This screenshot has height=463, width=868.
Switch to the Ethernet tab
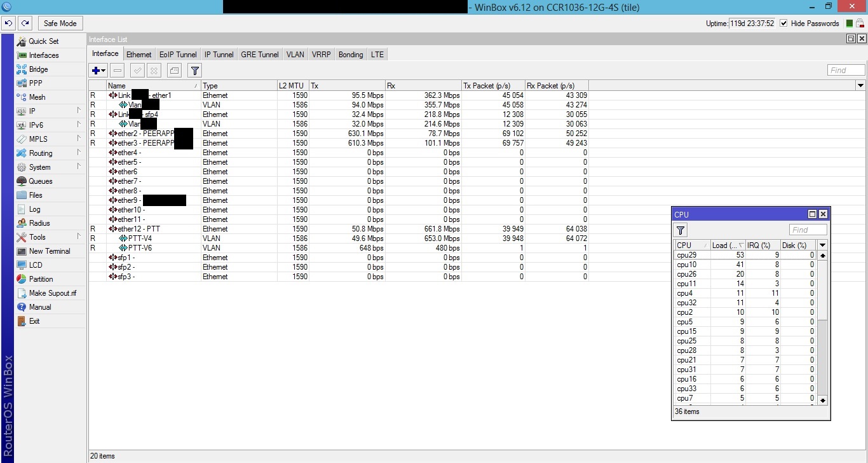tap(139, 55)
